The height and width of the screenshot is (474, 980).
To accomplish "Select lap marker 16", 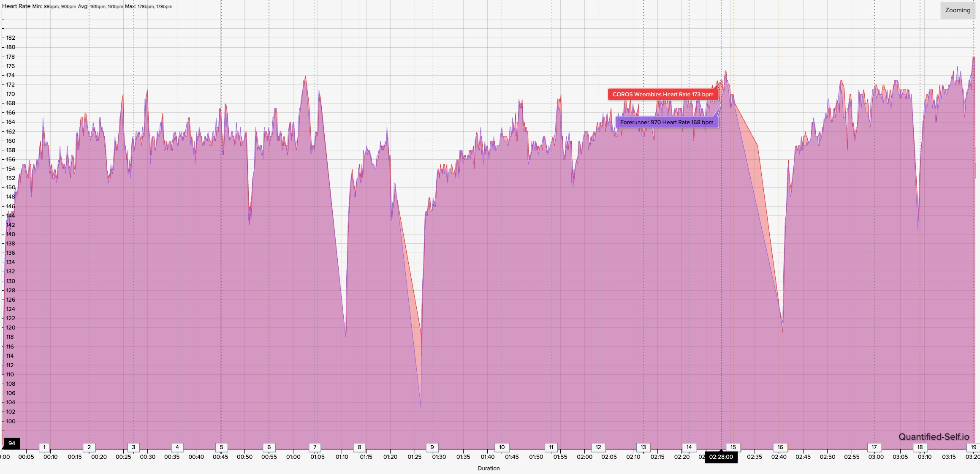I will click(780, 447).
